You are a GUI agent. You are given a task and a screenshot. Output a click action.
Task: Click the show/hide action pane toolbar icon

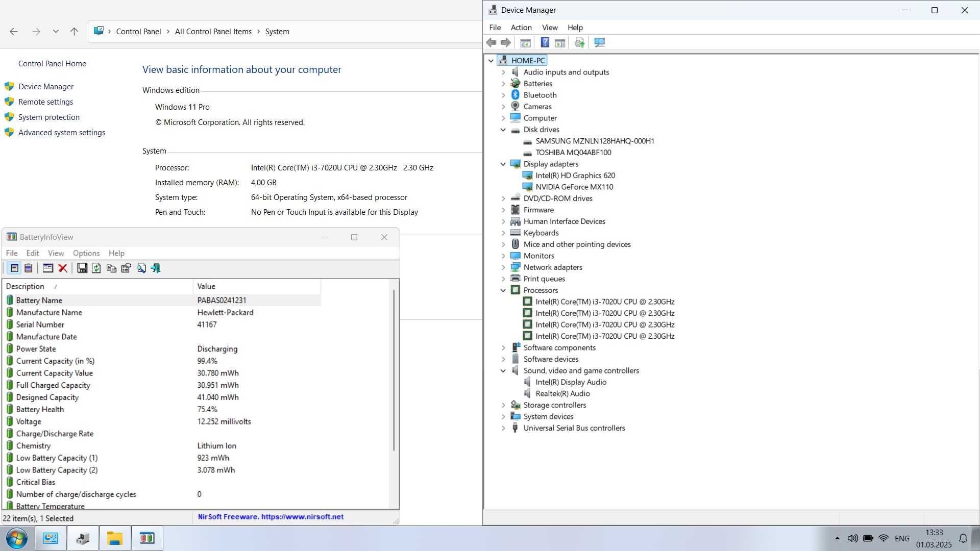pyautogui.click(x=560, y=43)
